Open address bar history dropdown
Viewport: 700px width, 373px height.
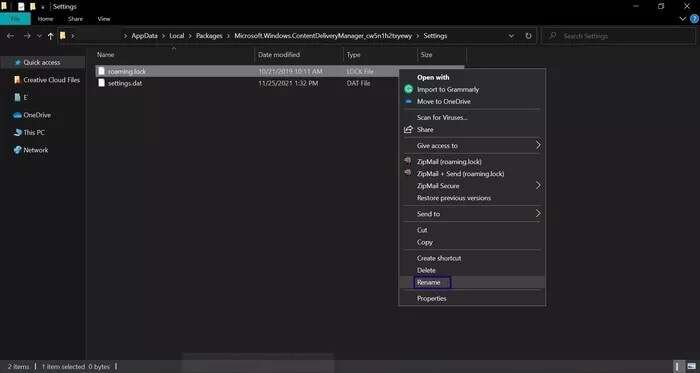pos(511,36)
